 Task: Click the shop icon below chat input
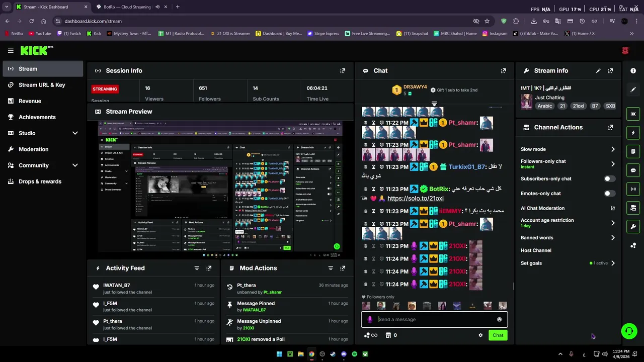tap(388, 335)
